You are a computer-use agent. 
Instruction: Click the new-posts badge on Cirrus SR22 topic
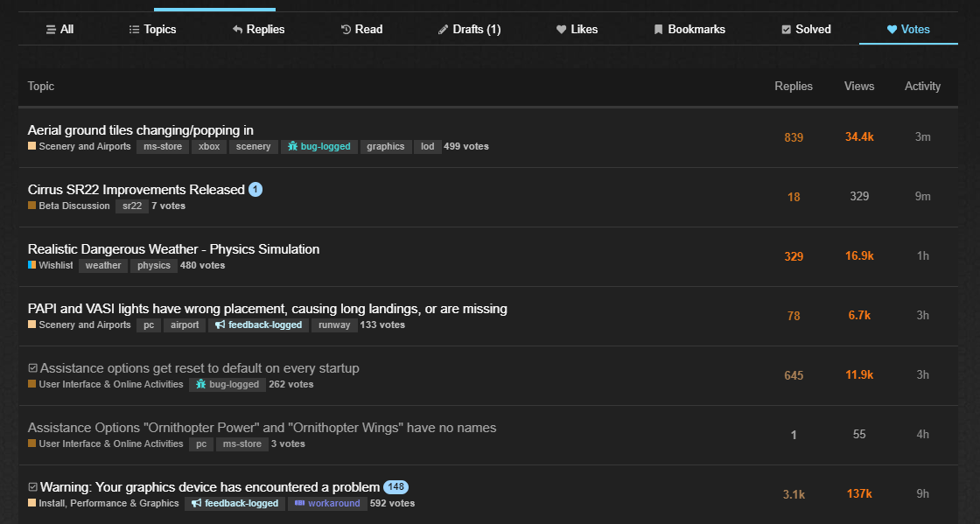(255, 190)
